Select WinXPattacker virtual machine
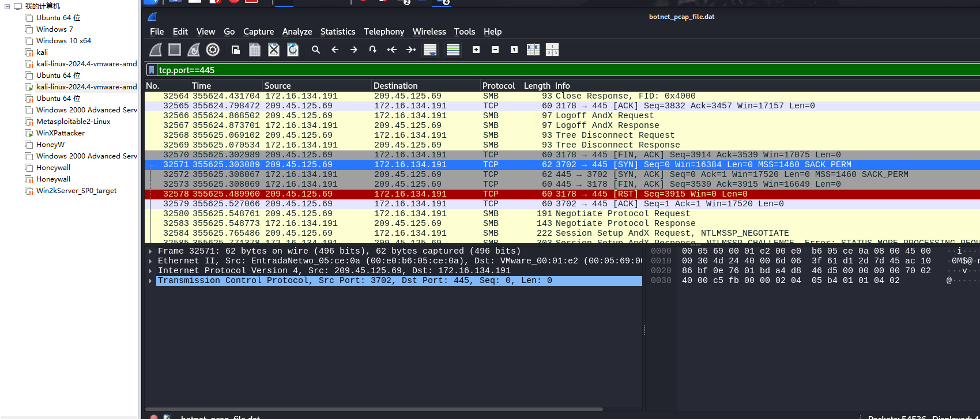The height and width of the screenshot is (419, 980). coord(61,133)
